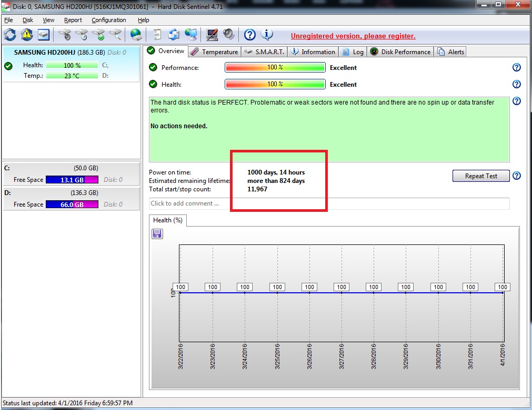Click the help icon beside Performance bar
Image resolution: width=532 pixels, height=410 pixels.
tap(516, 68)
